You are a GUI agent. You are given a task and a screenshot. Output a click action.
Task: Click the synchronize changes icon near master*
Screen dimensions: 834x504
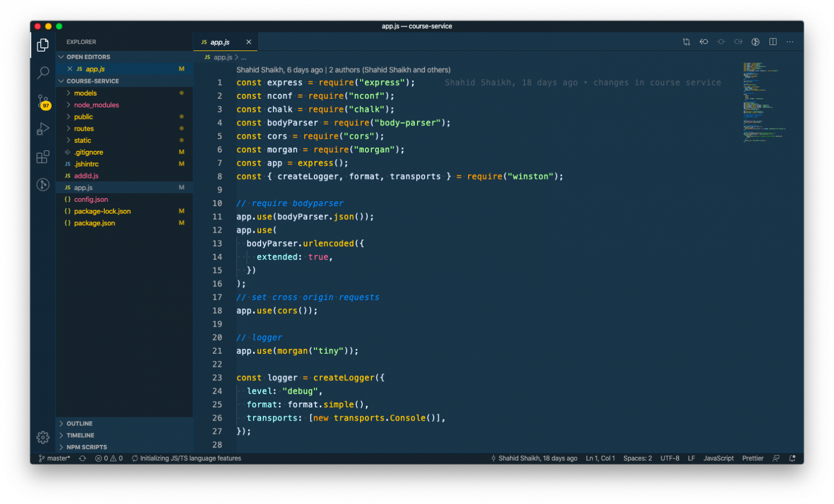(81, 458)
